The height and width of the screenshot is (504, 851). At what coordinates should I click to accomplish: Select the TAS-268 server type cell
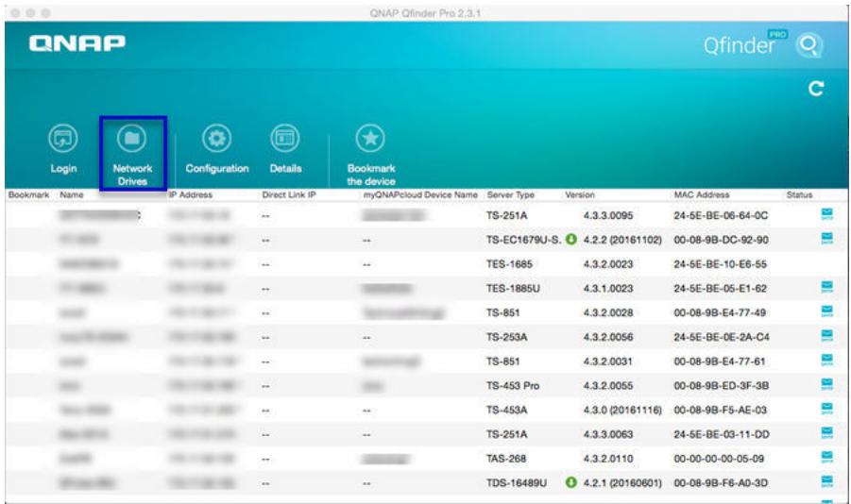click(x=506, y=459)
